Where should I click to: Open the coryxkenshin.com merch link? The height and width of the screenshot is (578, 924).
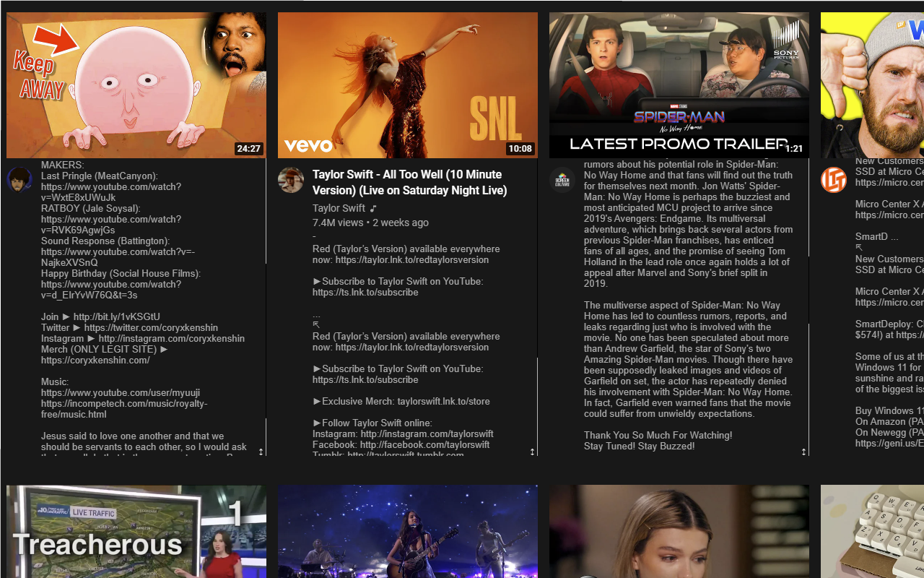[95, 360]
